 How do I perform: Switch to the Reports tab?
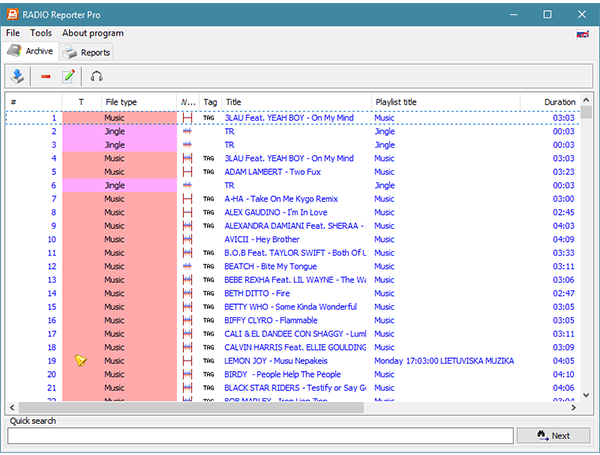(x=86, y=52)
